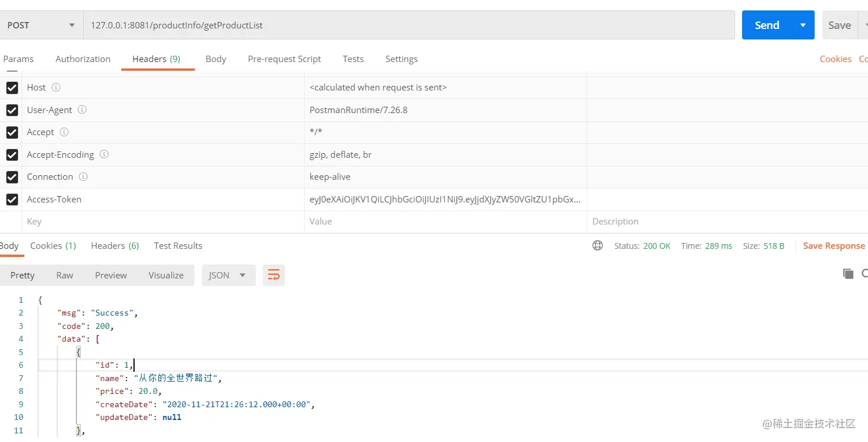Select Preview view
This screenshot has height=442, width=868.
(111, 275)
